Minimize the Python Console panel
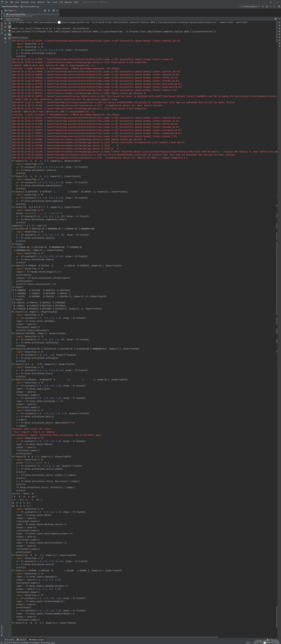 coord(280,19)
